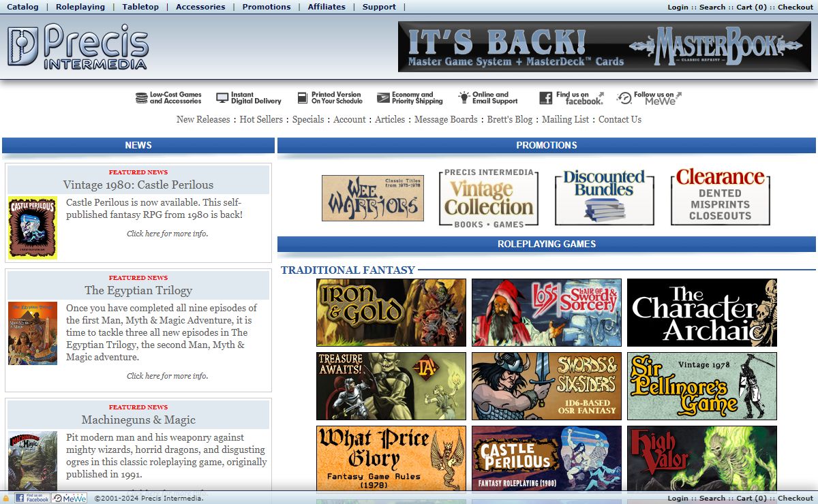
Task: Open Brett's Blog
Action: tap(510, 119)
